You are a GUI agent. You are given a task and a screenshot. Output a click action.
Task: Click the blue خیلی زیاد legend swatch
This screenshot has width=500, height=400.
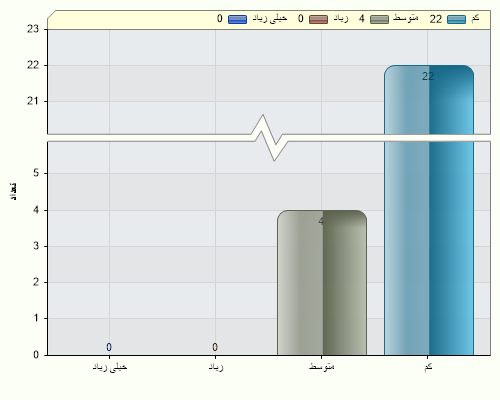(237, 19)
